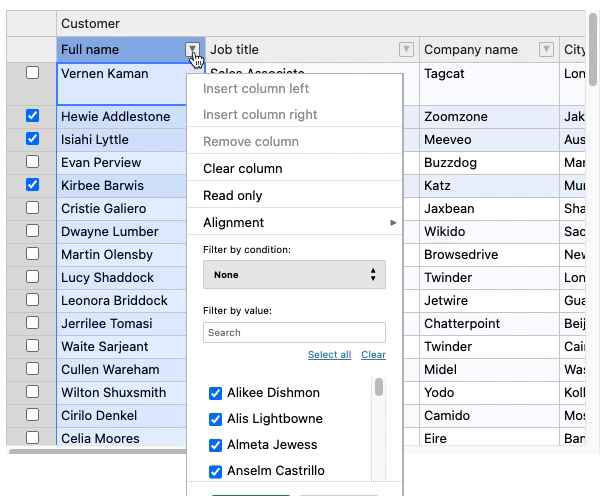Uncheck Alikee Dishmon in filter list
This screenshot has height=496, width=606.
point(215,393)
